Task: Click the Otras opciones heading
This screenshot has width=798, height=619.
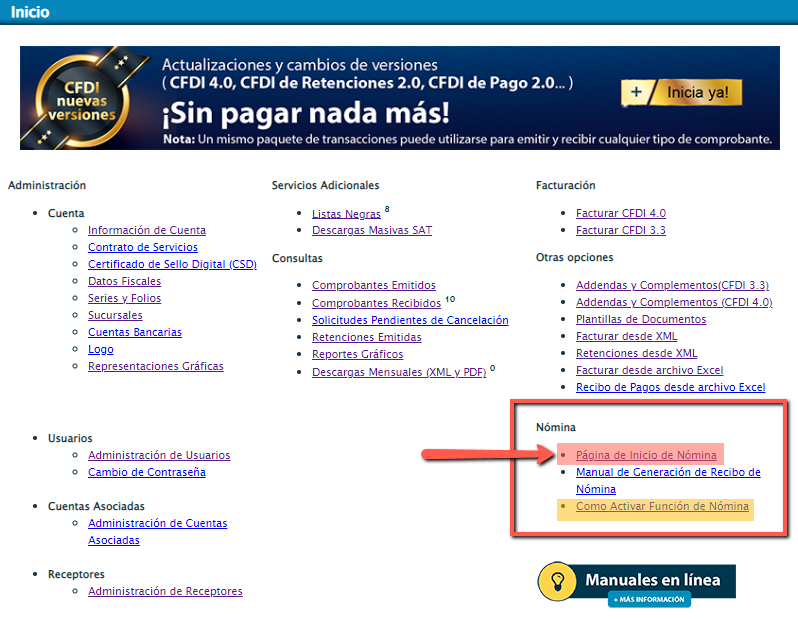Action: 575,258
